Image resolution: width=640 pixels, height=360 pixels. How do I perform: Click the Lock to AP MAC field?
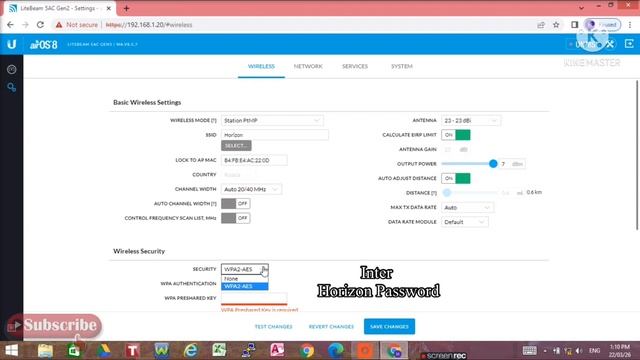254,160
